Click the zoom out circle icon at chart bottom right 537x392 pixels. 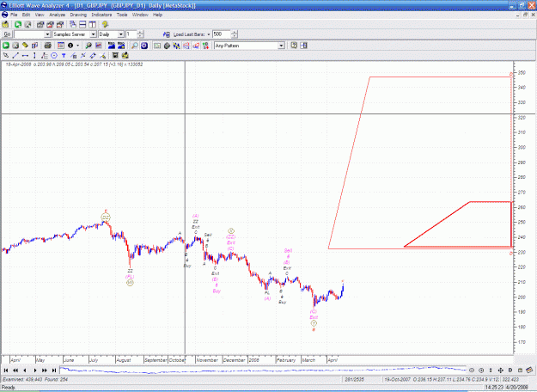(472, 370)
